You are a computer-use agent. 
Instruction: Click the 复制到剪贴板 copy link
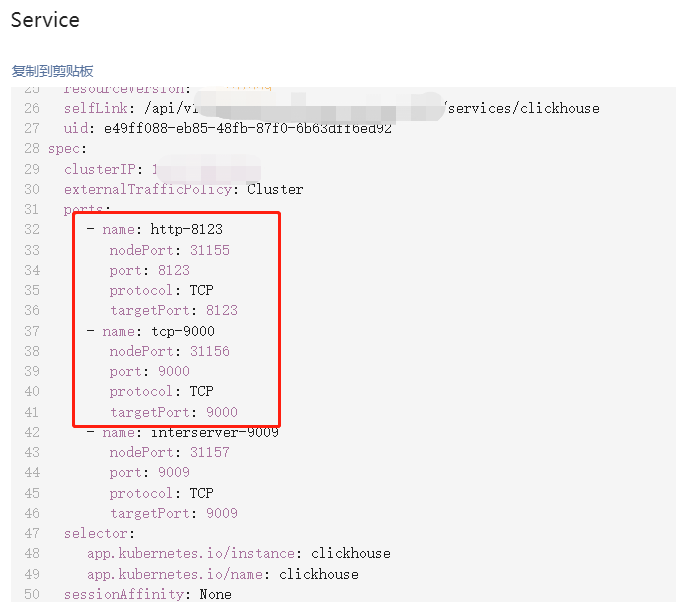click(52, 71)
